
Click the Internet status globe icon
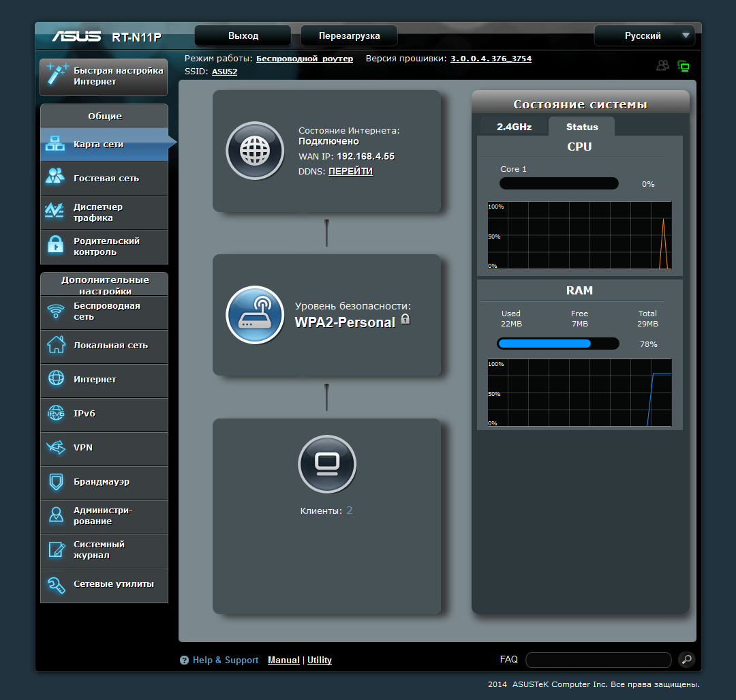point(255,151)
